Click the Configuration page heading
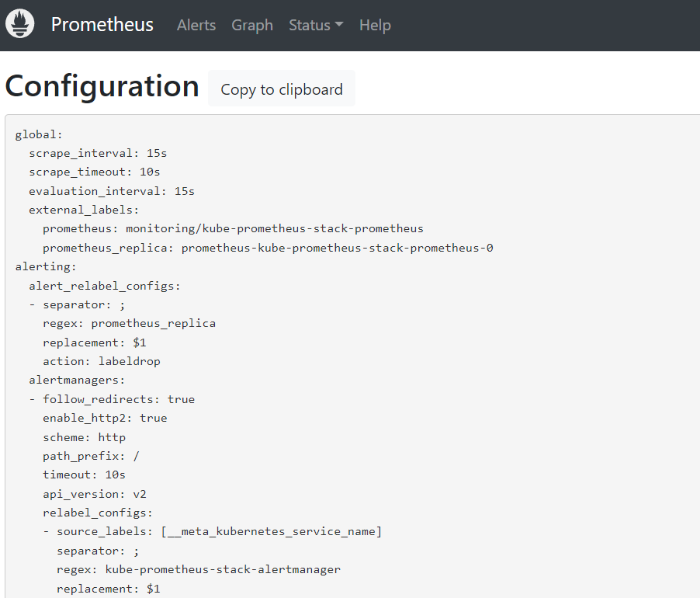The image size is (700, 598). click(102, 86)
